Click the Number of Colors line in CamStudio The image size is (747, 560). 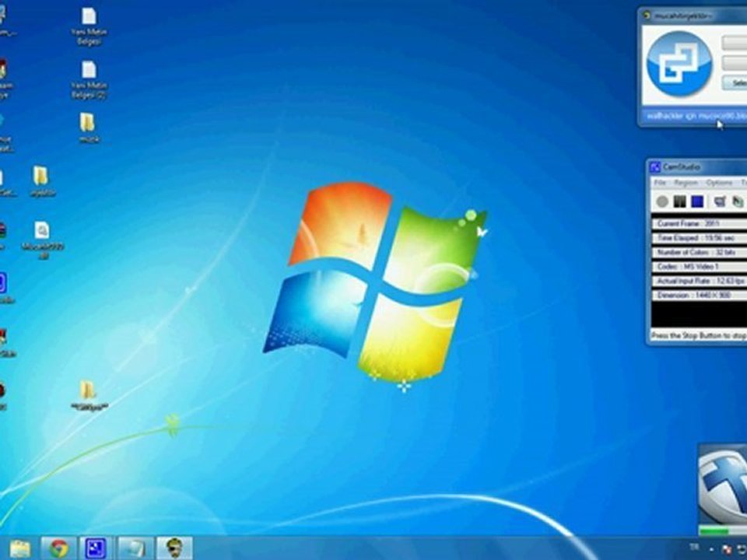699,252
